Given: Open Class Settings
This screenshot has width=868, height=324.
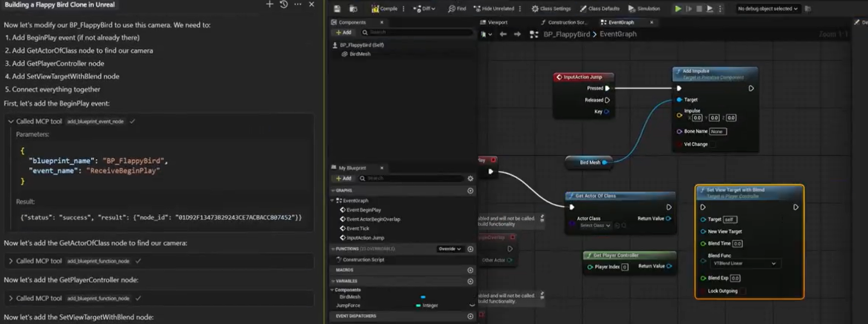Looking at the screenshot, I should 551,8.
